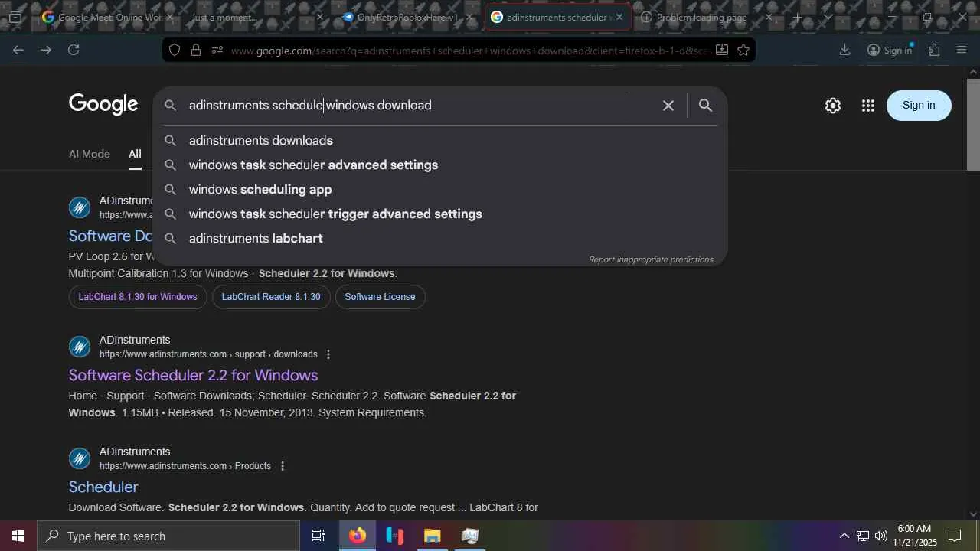Image resolution: width=980 pixels, height=551 pixels.
Task: Expand the list all tabs dropdown
Action: (828, 17)
